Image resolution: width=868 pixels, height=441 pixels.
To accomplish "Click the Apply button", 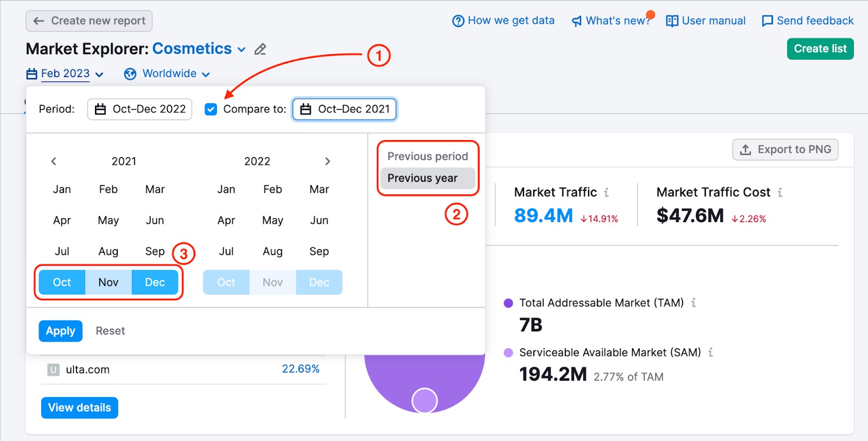I will 61,331.
